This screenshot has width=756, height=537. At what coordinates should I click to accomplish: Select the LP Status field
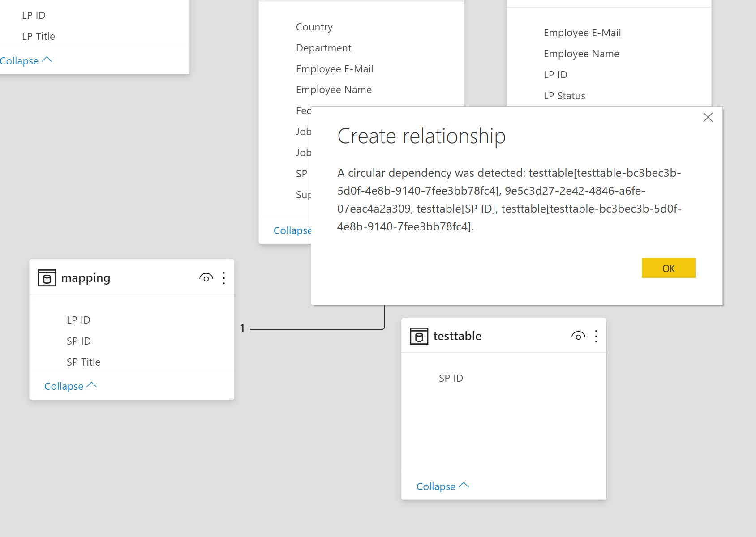(x=564, y=96)
